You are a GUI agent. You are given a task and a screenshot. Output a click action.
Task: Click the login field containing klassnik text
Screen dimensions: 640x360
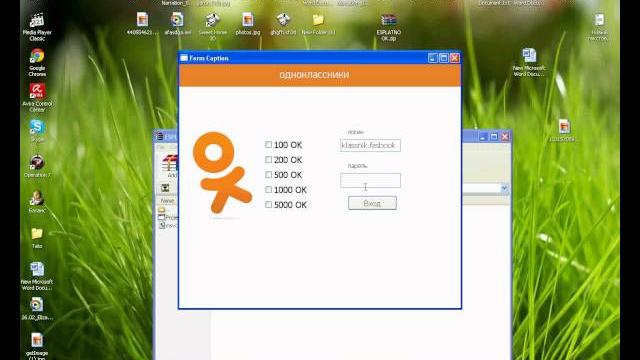coord(370,145)
